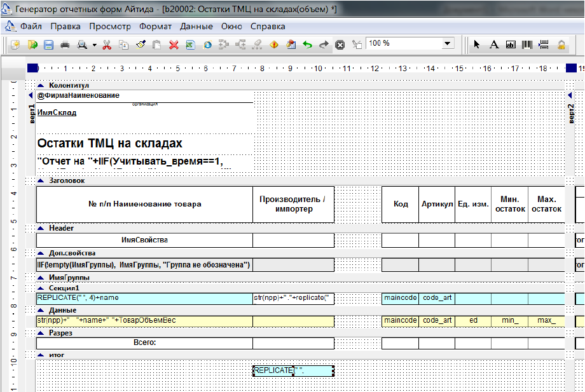This screenshot has height=392, width=585.
Task: Select Производитель / импортер header cell
Action: click(293, 204)
